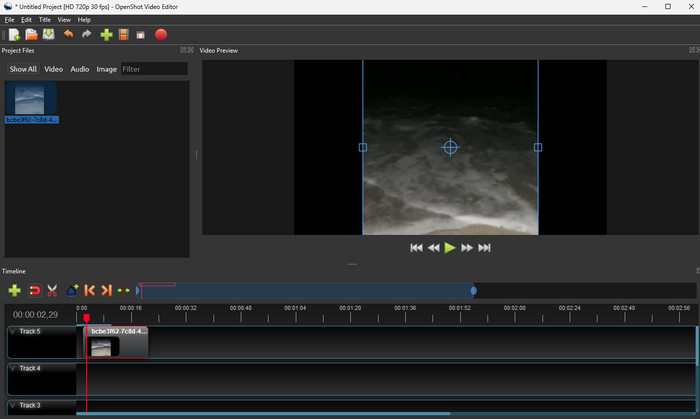Select the Show All filter
This screenshot has height=419, width=700.
[x=23, y=69]
